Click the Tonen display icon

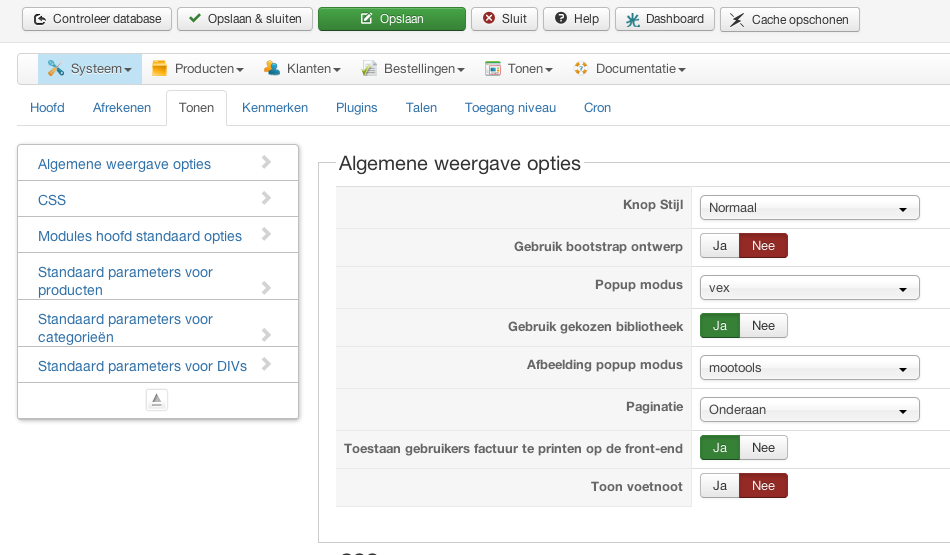tap(492, 69)
